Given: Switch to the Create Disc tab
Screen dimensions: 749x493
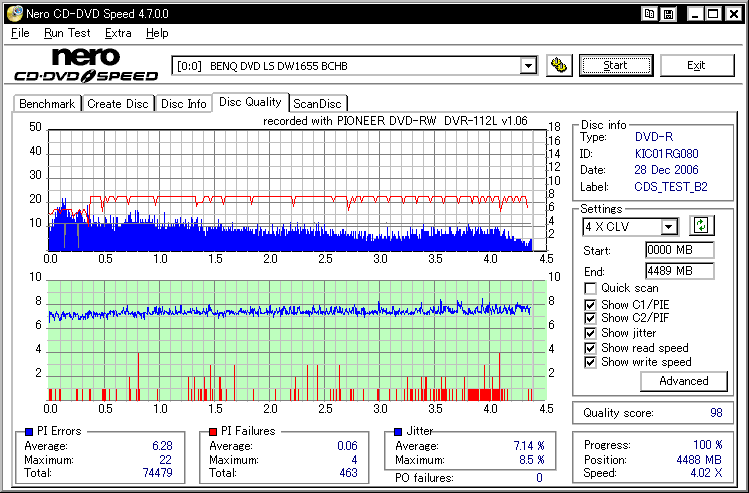Looking at the screenshot, I should (118, 104).
